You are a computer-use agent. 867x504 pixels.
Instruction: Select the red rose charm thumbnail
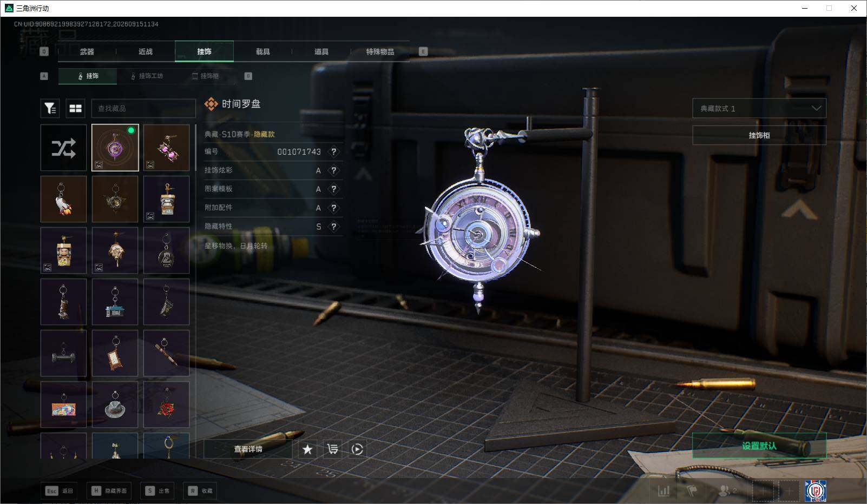pos(167,404)
